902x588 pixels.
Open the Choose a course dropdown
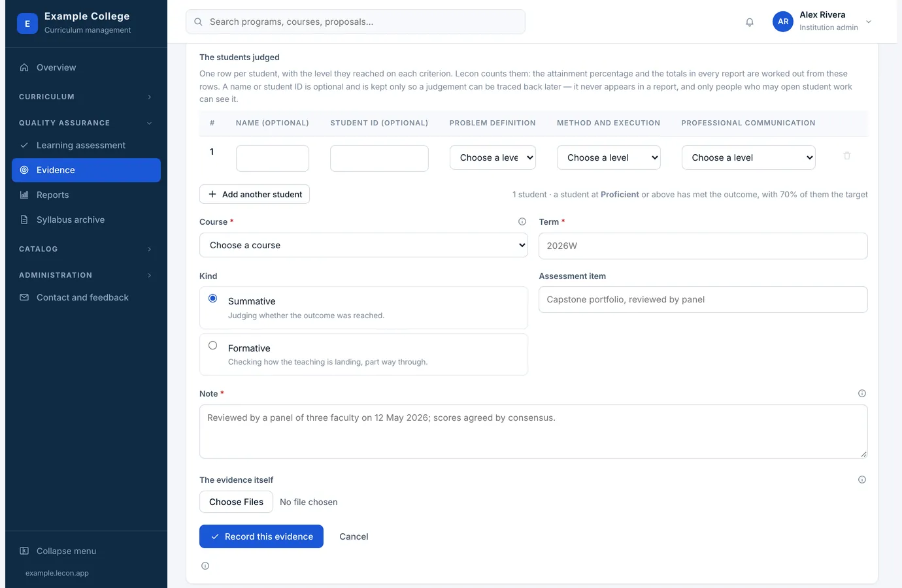pyautogui.click(x=363, y=245)
